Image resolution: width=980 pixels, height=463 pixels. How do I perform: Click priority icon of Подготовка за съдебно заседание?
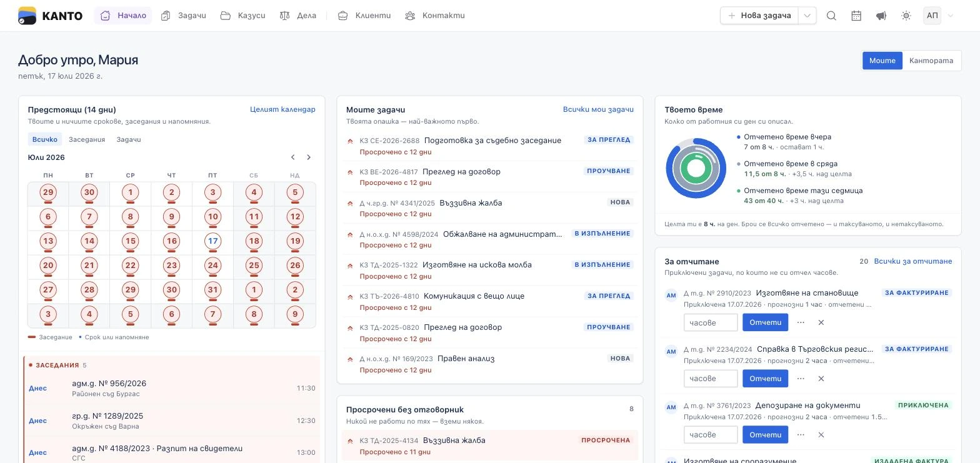(350, 141)
